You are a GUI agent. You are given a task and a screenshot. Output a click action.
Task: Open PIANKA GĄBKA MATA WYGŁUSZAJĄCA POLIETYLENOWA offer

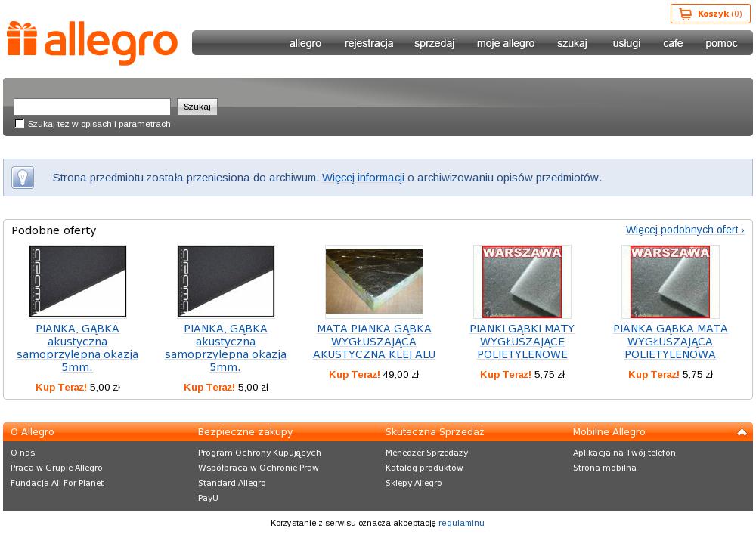click(670, 342)
